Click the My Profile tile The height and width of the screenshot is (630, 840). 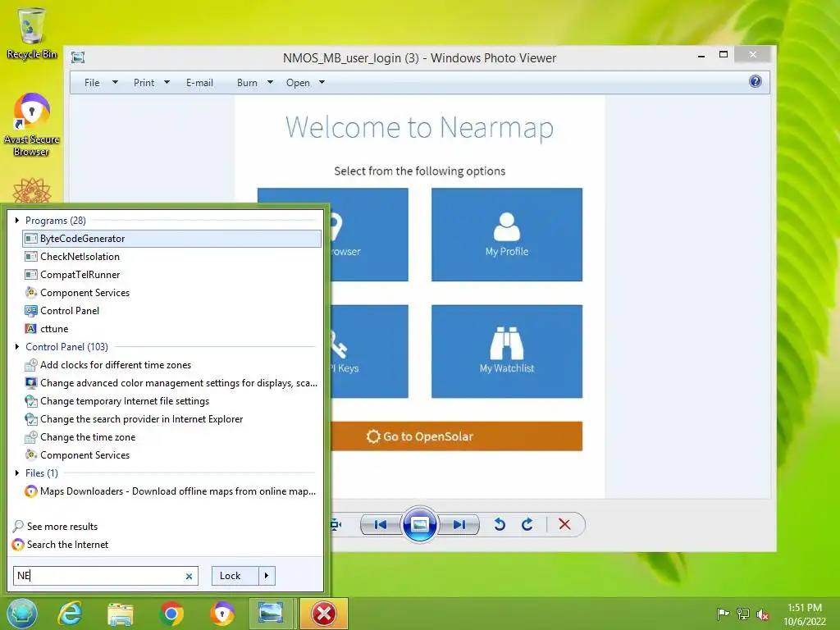click(x=507, y=234)
